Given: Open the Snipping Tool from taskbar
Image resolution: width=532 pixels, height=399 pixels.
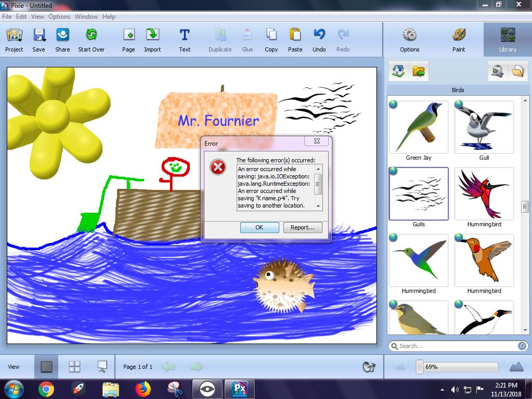Looking at the screenshot, I should click(175, 389).
